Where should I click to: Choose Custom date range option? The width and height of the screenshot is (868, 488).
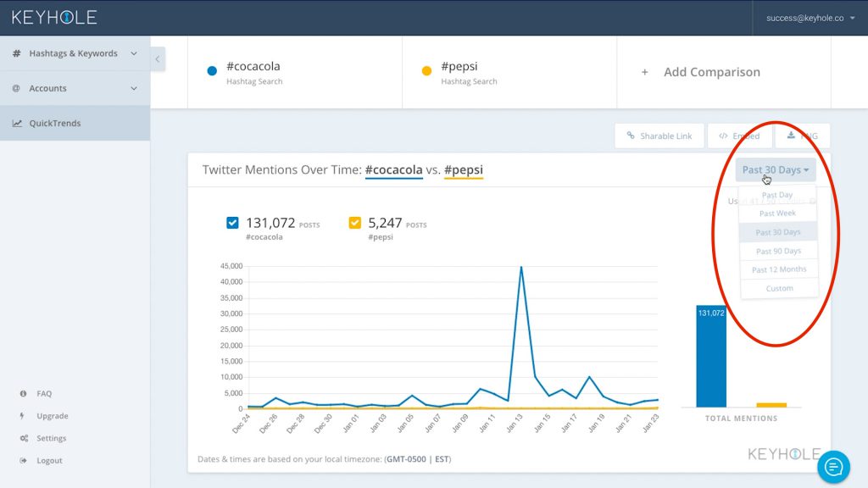pyautogui.click(x=778, y=288)
